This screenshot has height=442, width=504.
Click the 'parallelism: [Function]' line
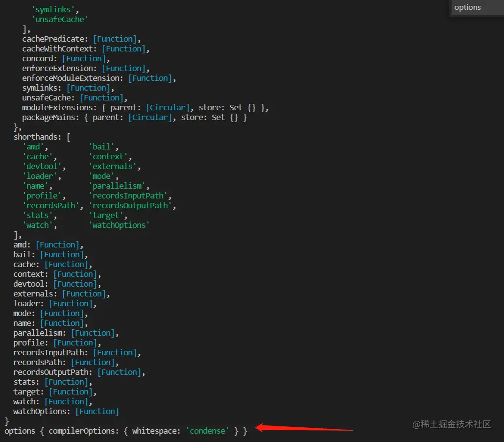pos(66,334)
